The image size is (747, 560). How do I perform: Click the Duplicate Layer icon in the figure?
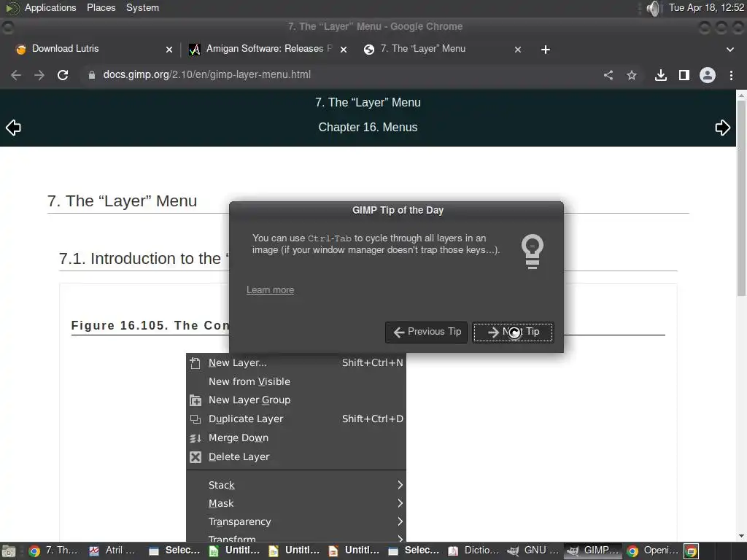(196, 419)
